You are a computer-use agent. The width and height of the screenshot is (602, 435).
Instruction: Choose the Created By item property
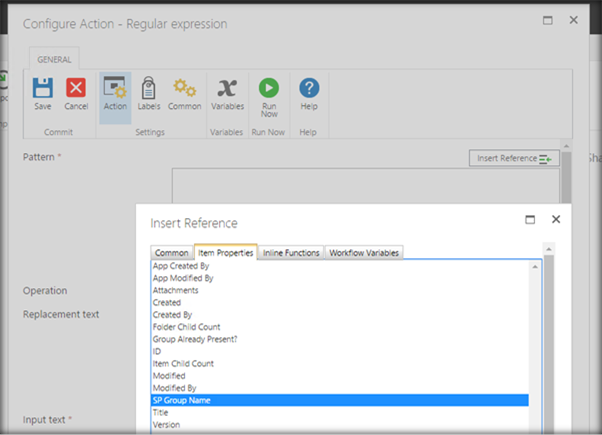point(172,315)
